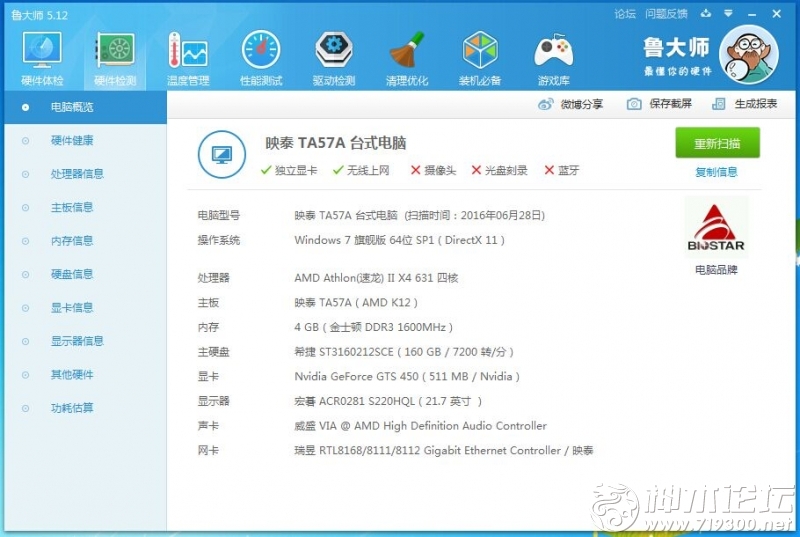Click the 希捷 ST3160212SCE hard disk value
This screenshot has height=537, width=800.
pos(404,352)
